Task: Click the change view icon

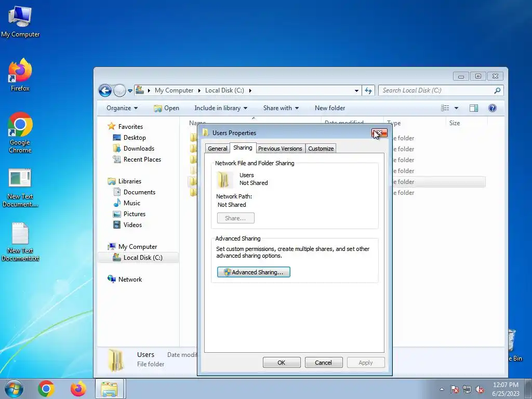Action: (445, 108)
